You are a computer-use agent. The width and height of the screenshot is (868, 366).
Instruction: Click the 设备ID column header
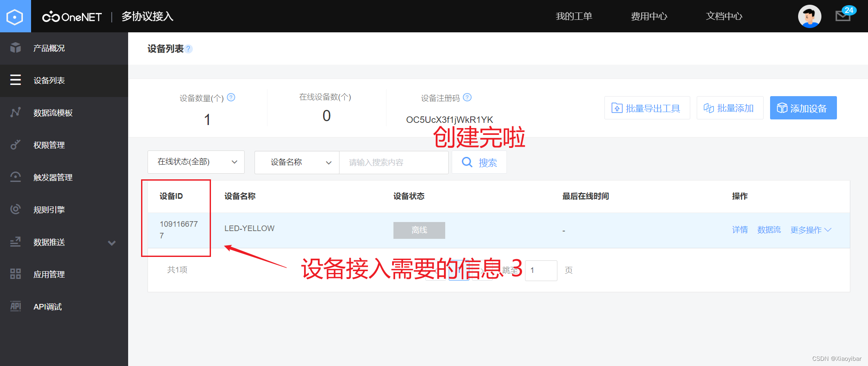(171, 196)
